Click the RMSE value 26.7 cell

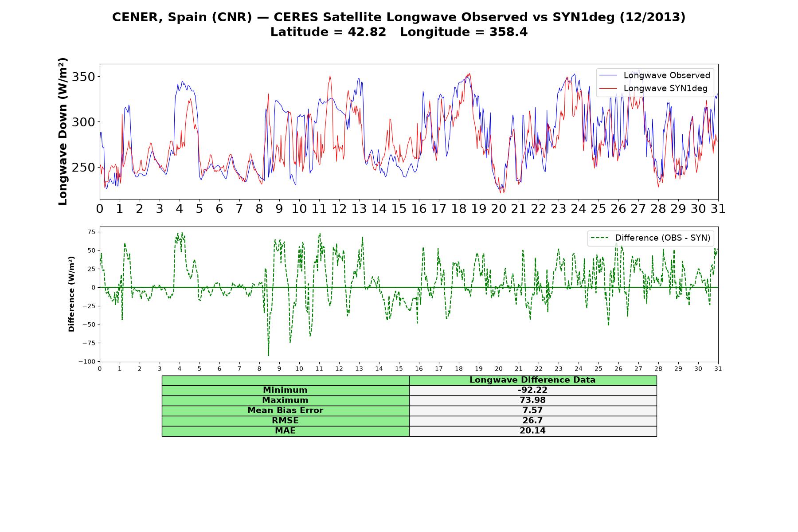tap(533, 421)
